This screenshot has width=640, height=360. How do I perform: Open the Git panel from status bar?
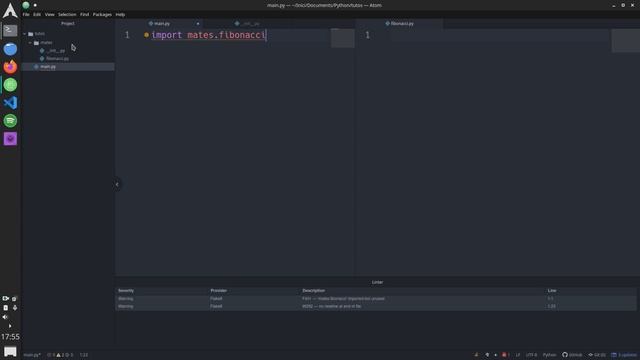pyautogui.click(x=597, y=355)
